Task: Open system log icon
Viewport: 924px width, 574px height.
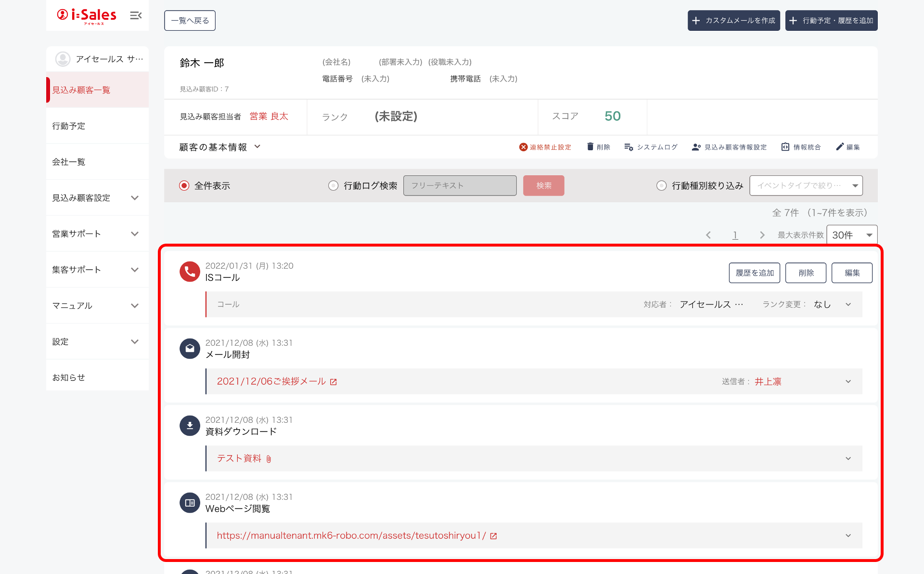Action: point(629,147)
